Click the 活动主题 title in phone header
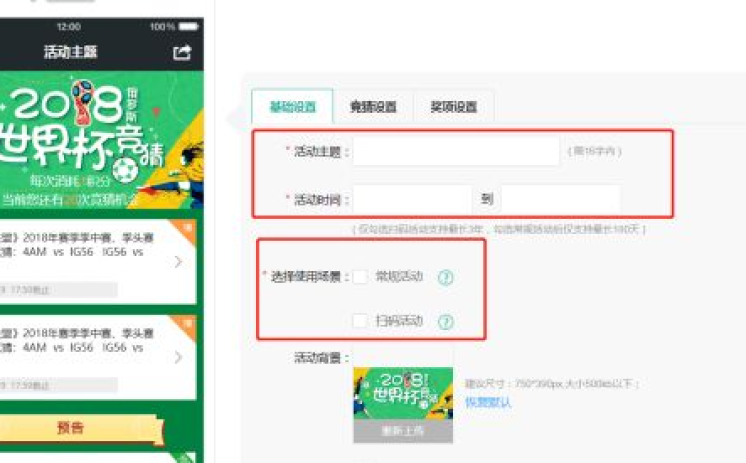The width and height of the screenshot is (746, 463). pyautogui.click(x=70, y=52)
